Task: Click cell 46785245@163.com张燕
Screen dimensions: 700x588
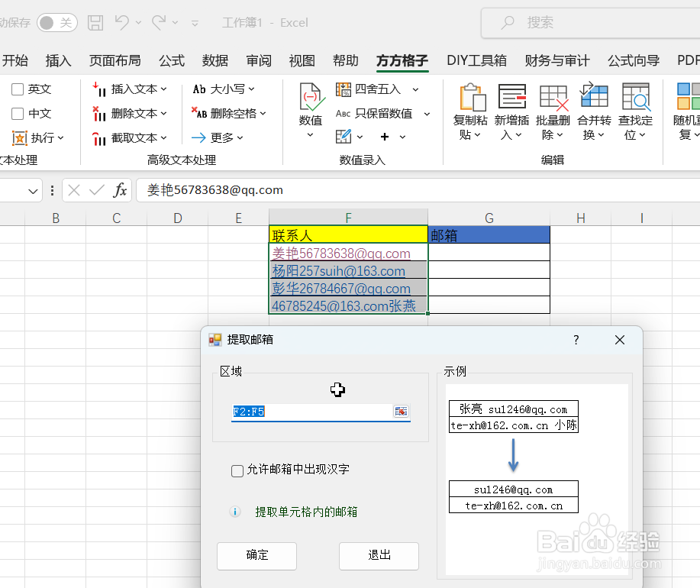Action: tap(348, 305)
